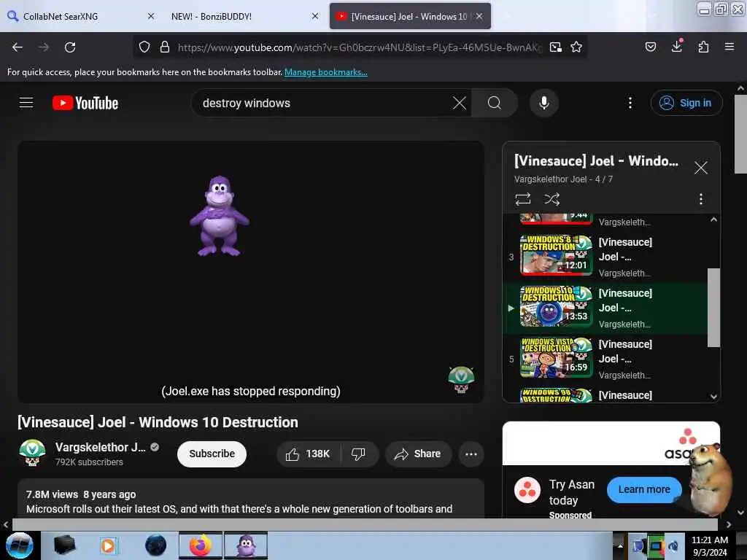Play Windows Vista Destruction playlist video
Screen dimensions: 747x560
coord(605,359)
